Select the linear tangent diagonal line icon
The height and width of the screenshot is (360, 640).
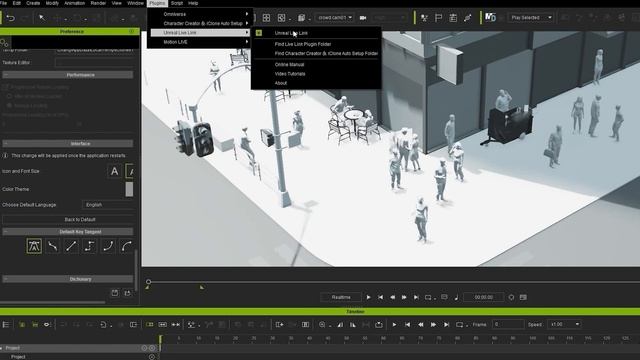pos(71,246)
